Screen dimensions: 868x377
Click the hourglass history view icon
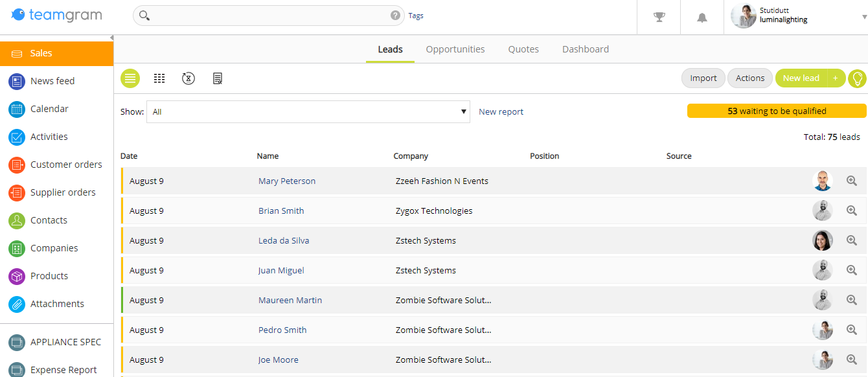tap(188, 78)
